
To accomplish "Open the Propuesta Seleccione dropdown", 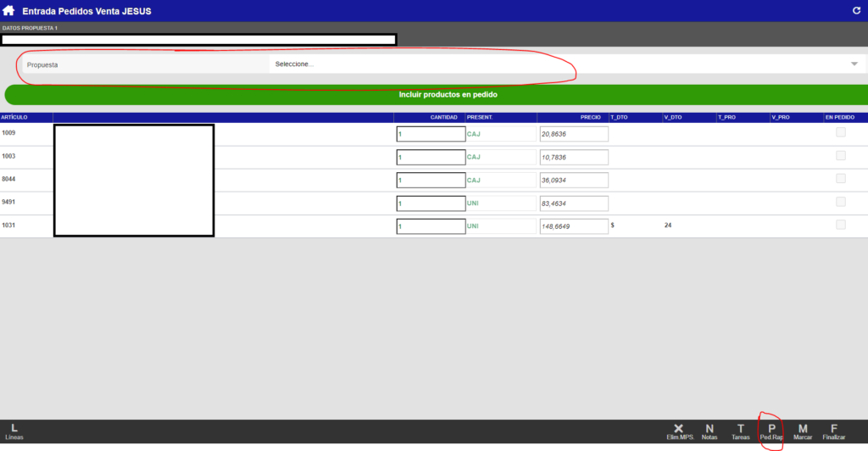I will pos(559,64).
